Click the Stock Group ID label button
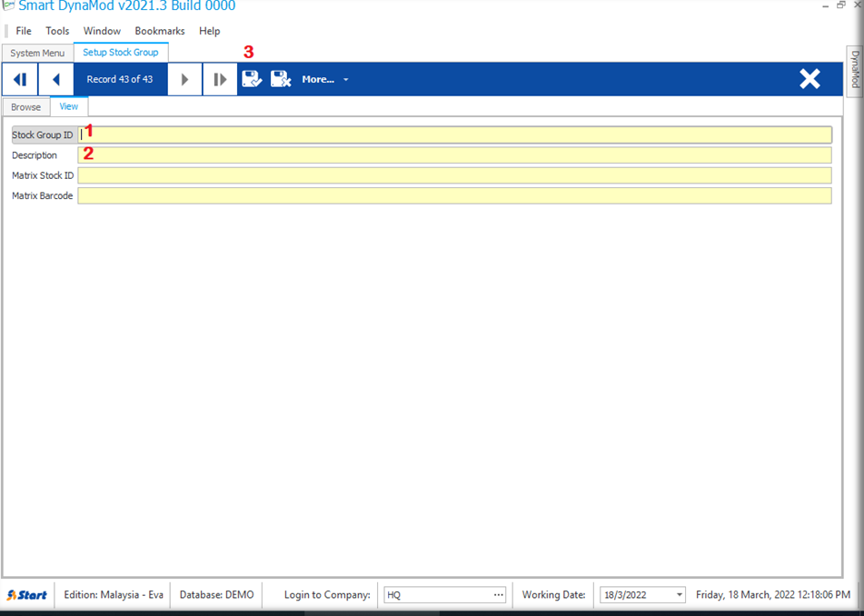 tap(43, 135)
